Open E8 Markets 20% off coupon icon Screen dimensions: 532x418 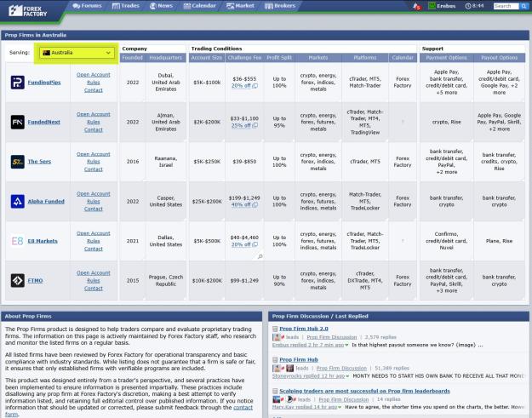(x=255, y=244)
